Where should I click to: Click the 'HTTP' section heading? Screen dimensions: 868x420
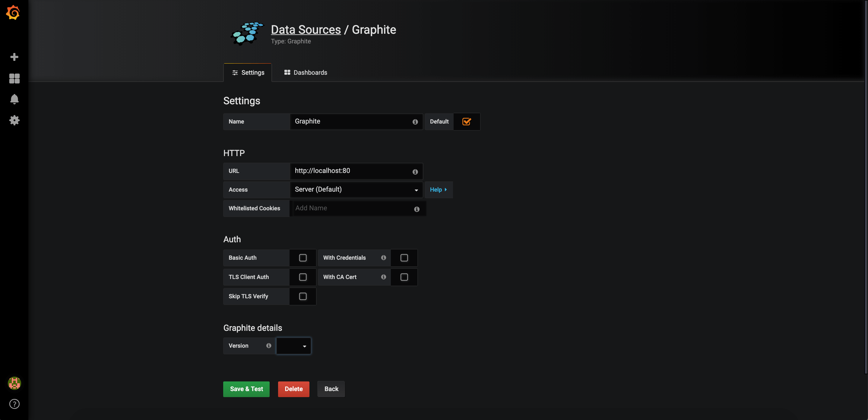click(x=234, y=153)
